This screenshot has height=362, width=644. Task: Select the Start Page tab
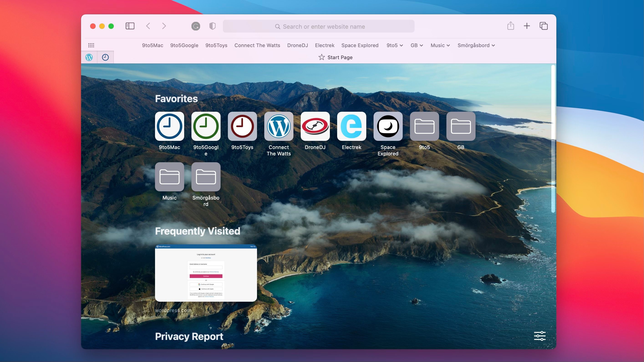(x=335, y=57)
